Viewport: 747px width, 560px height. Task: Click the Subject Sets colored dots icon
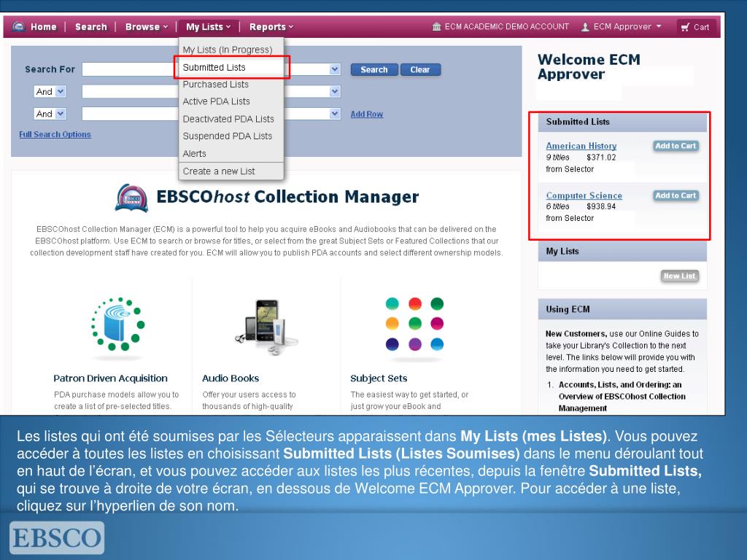click(414, 324)
